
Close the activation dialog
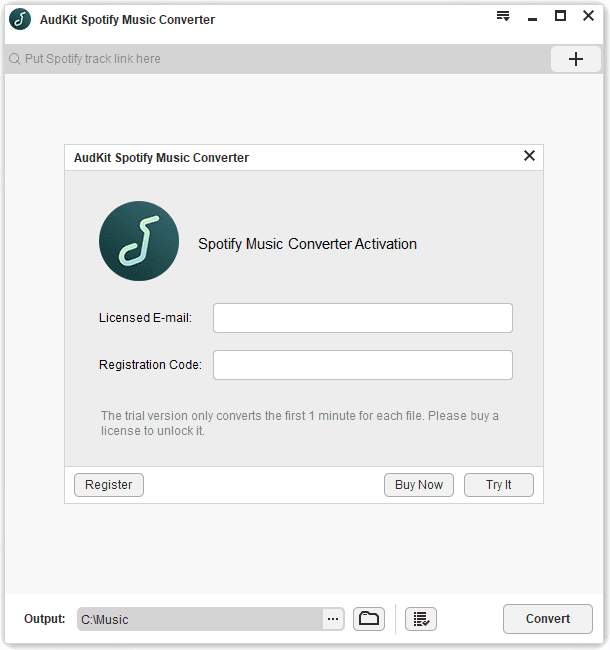pos(529,156)
